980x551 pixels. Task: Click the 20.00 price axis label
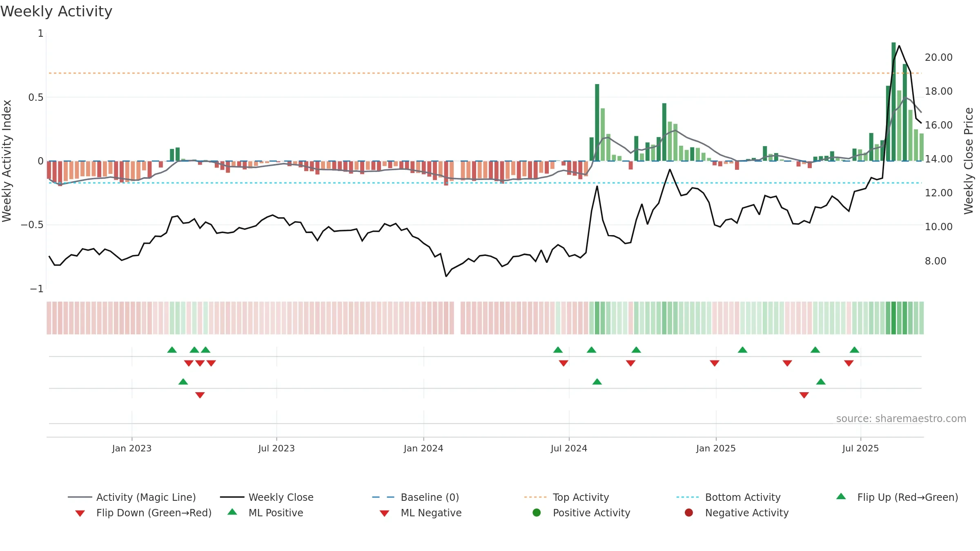(x=939, y=58)
